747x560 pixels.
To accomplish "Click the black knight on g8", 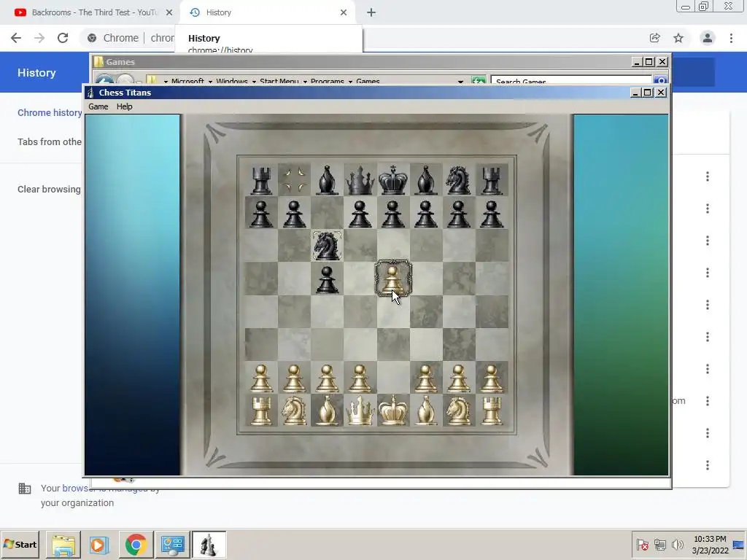I will pos(459,180).
